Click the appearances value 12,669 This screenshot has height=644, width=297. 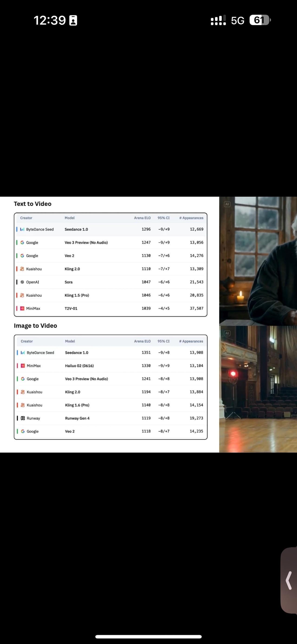coord(197,229)
